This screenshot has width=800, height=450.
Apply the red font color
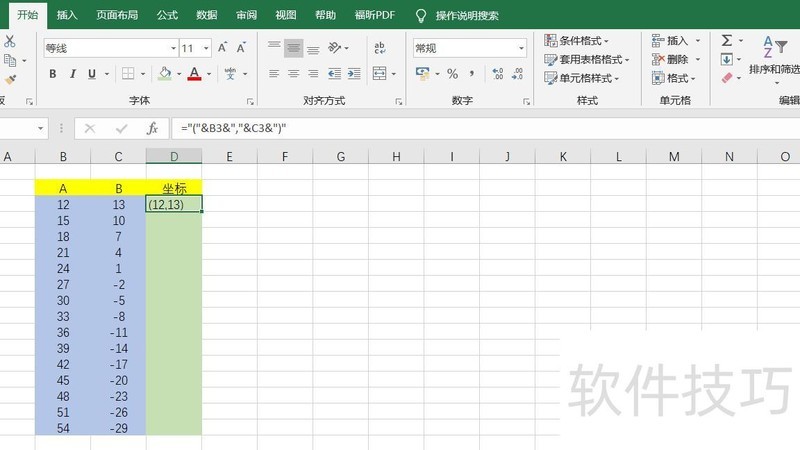click(194, 74)
